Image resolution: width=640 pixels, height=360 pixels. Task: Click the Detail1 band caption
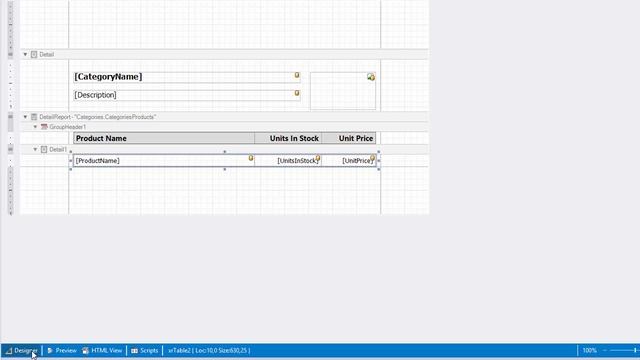[58, 149]
